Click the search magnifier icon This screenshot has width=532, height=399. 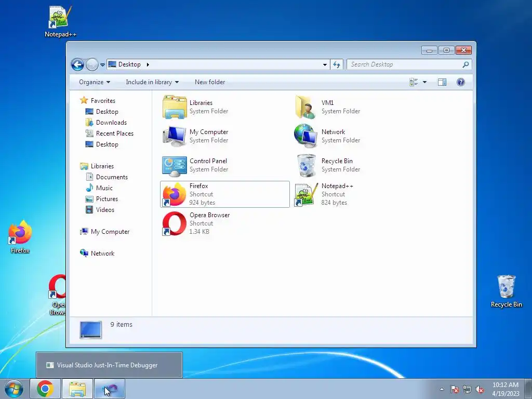(466, 64)
